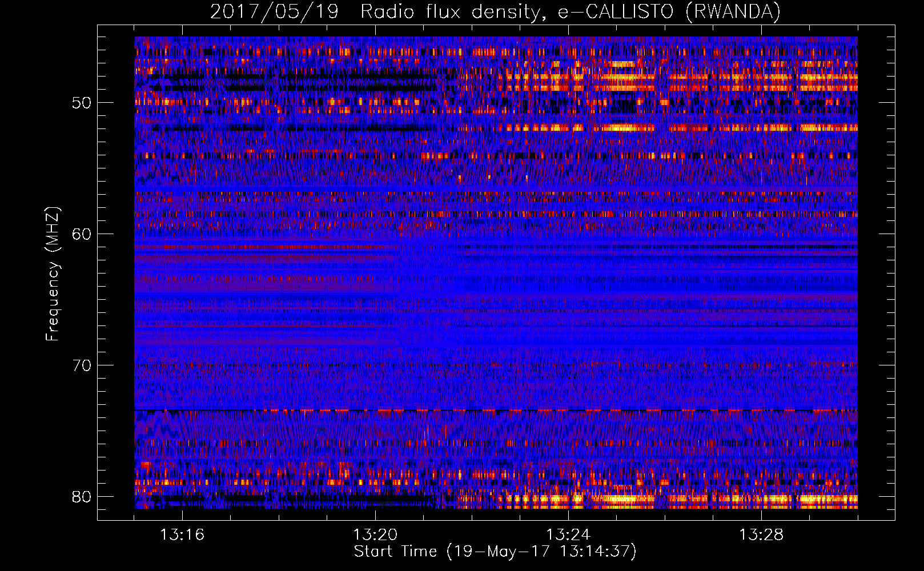Click the 13:20 time tick label
Image resolution: width=924 pixels, height=571 pixels.
[375, 535]
